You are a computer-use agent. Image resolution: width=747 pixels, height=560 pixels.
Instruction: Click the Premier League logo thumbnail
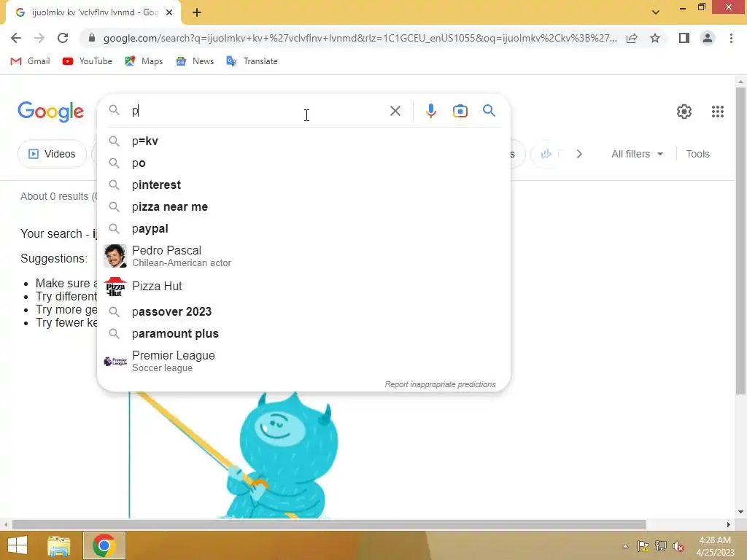(115, 362)
